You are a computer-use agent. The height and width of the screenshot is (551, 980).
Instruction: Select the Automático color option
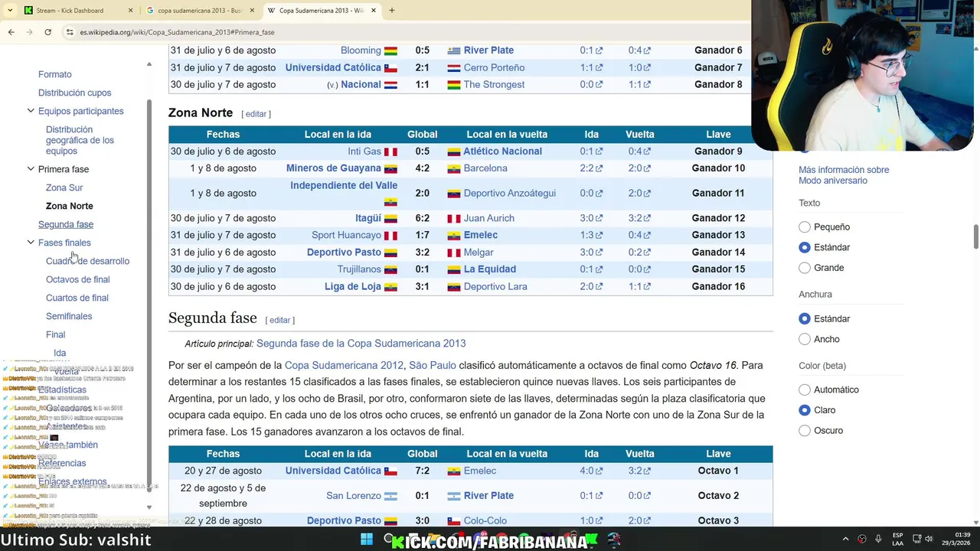(805, 390)
